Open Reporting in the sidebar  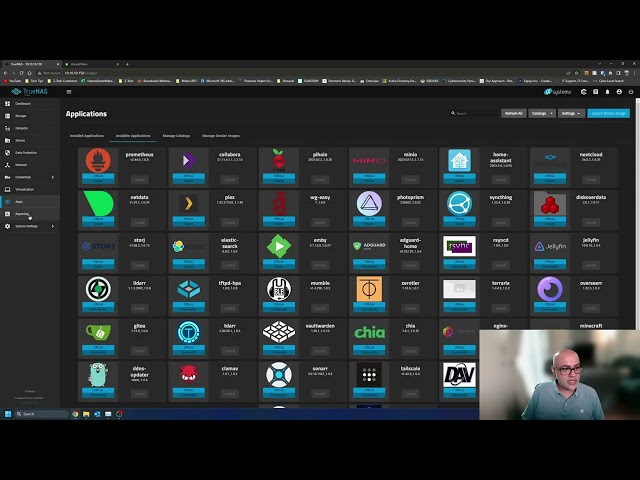tap(30, 214)
